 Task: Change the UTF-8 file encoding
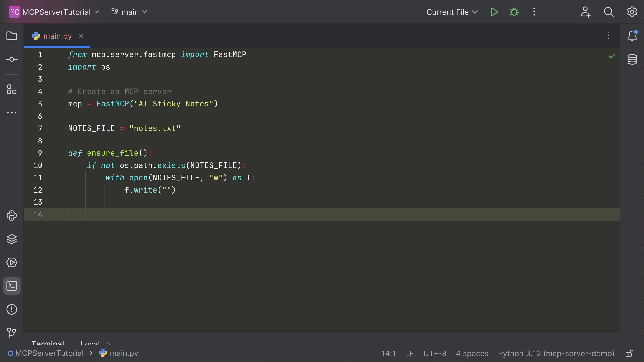click(x=435, y=353)
